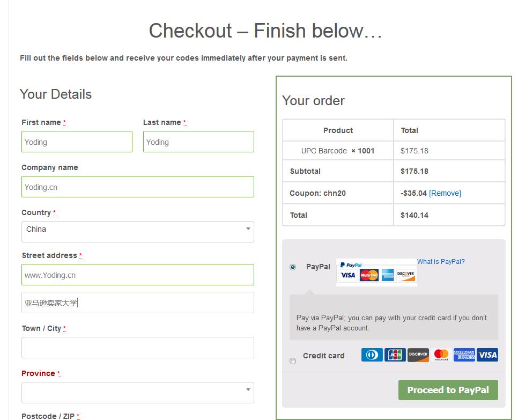Viewport: 518px width, 420px height.
Task: Select the Credit card payment radio button
Action: tap(293, 361)
